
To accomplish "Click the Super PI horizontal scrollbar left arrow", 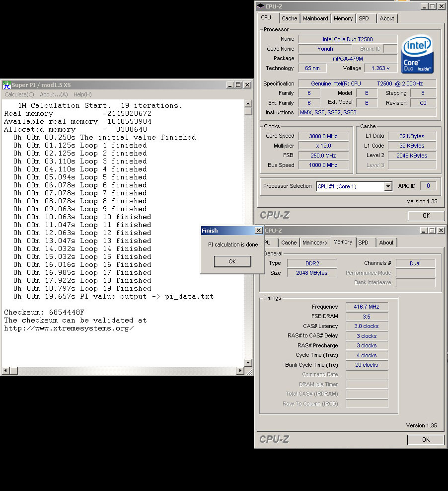I will (x=6, y=371).
